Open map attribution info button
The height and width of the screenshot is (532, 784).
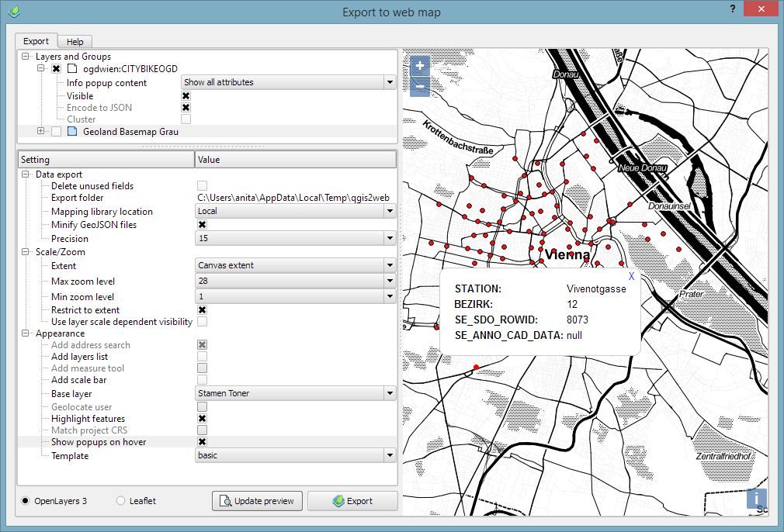pos(756,498)
